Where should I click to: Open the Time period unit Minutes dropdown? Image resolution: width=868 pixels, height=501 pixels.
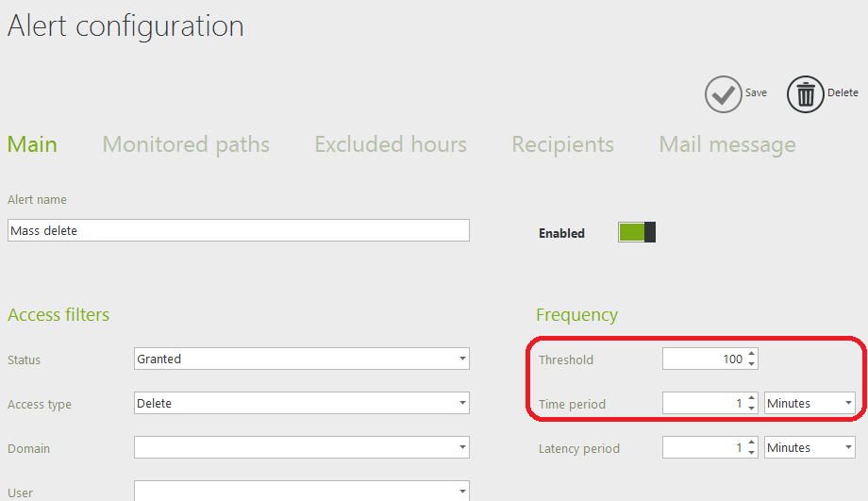[810, 403]
